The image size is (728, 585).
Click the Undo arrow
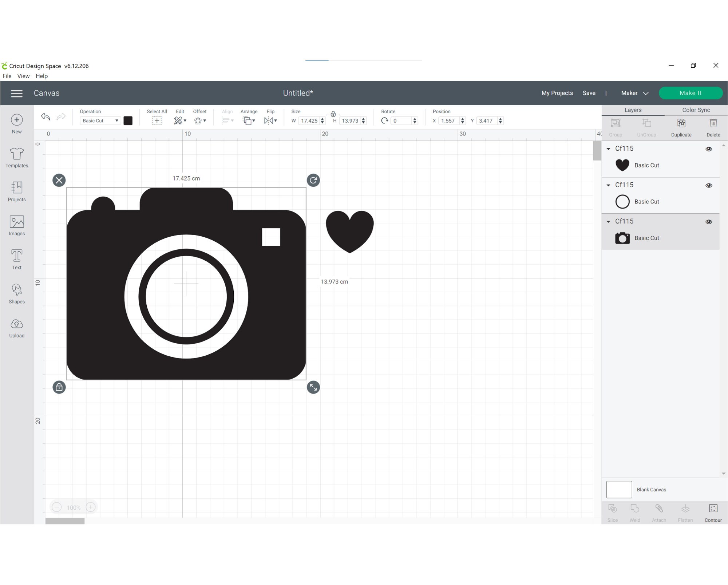45,116
